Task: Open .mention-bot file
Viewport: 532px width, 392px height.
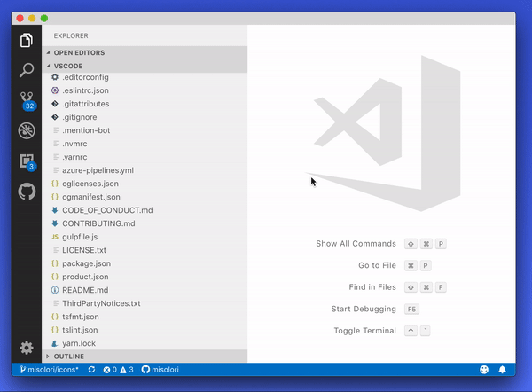Action: [145, 130]
